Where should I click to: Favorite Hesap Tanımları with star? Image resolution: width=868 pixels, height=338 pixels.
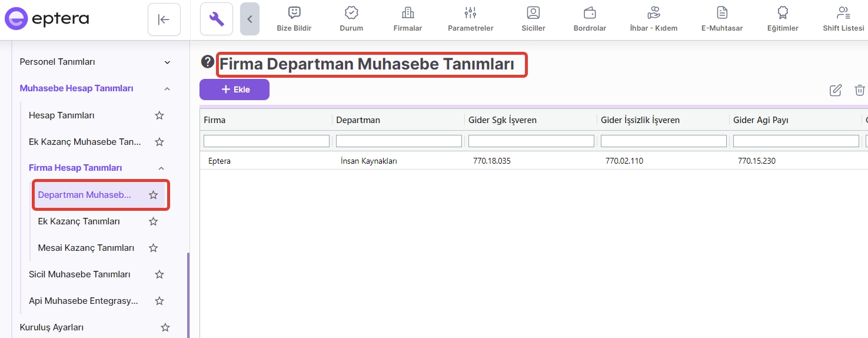tap(159, 115)
